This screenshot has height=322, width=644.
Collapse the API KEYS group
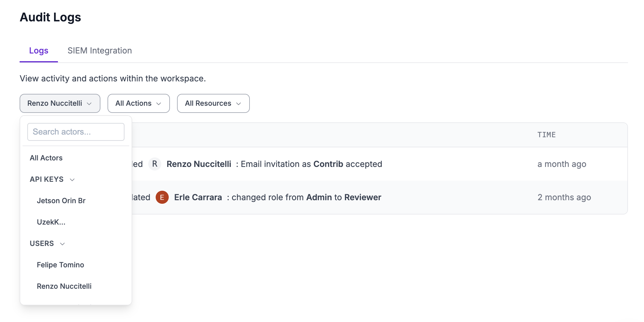pyautogui.click(x=52, y=179)
